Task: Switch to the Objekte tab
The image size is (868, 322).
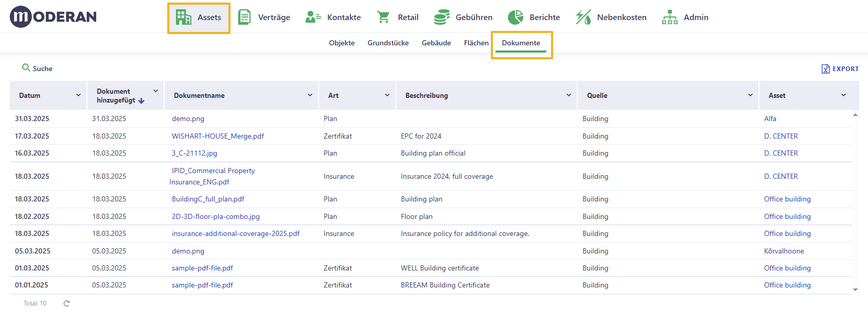Action: pyautogui.click(x=342, y=43)
